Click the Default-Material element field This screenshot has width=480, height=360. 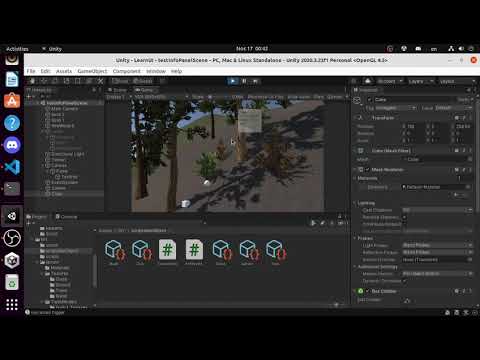[436, 187]
